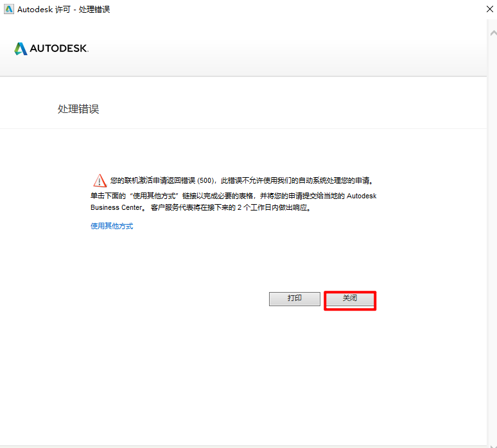The height and width of the screenshot is (448, 497).
Task: Click the red warning triangle icon
Action: click(x=99, y=180)
